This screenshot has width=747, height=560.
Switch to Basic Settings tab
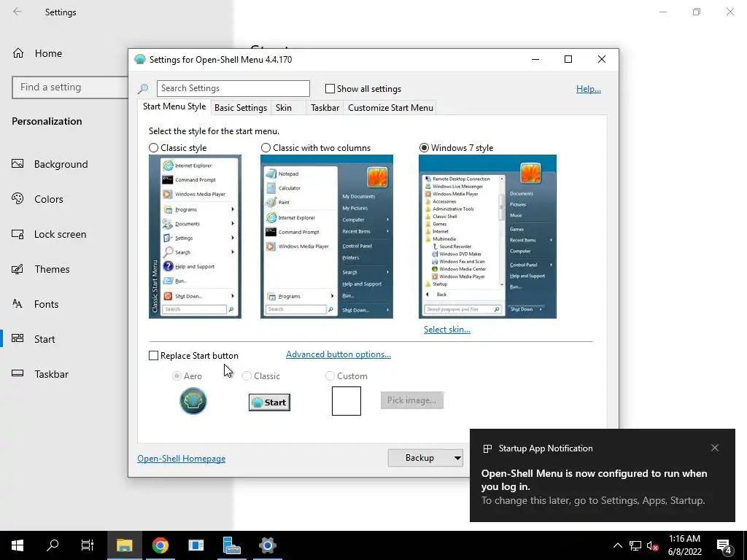pyautogui.click(x=241, y=108)
